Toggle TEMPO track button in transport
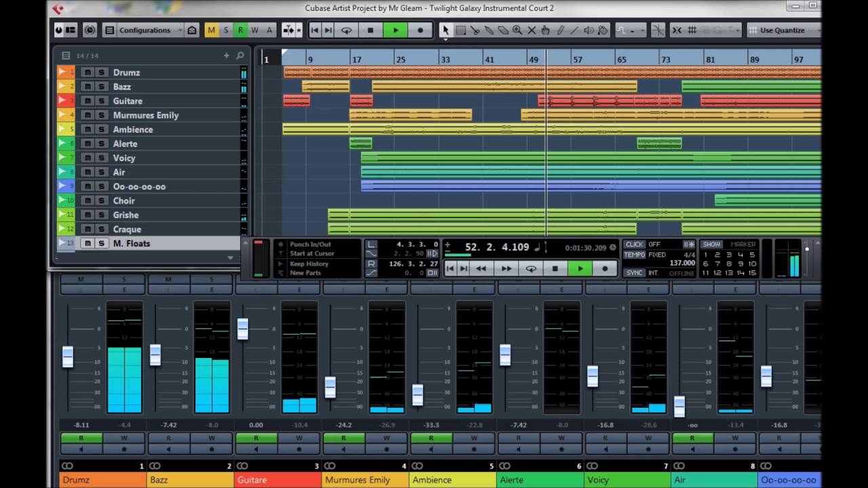This screenshot has height=488, width=868. (x=635, y=255)
